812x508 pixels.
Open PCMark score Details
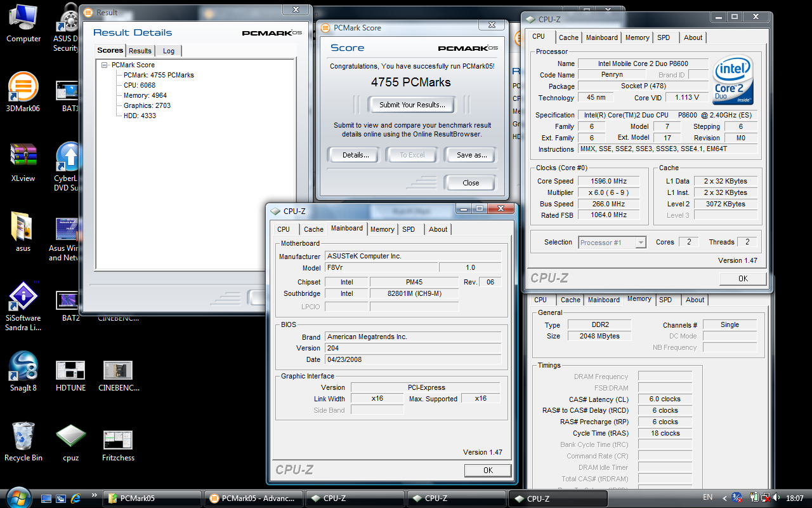[356, 155]
